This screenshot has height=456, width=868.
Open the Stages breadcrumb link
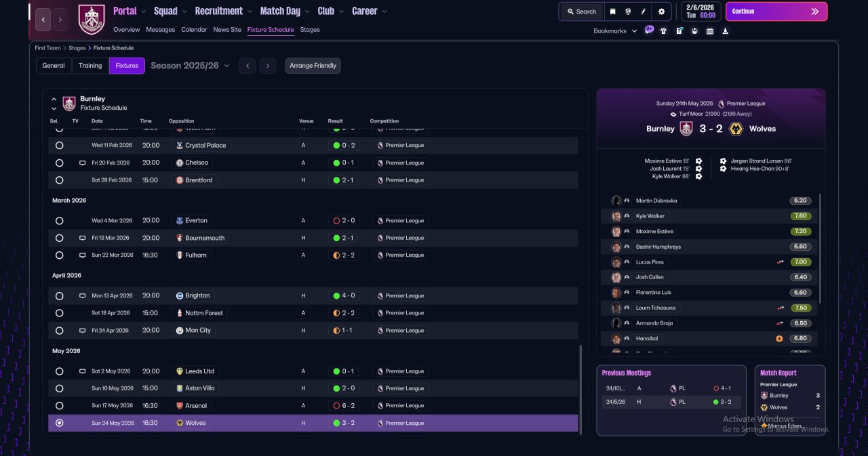pyautogui.click(x=77, y=48)
